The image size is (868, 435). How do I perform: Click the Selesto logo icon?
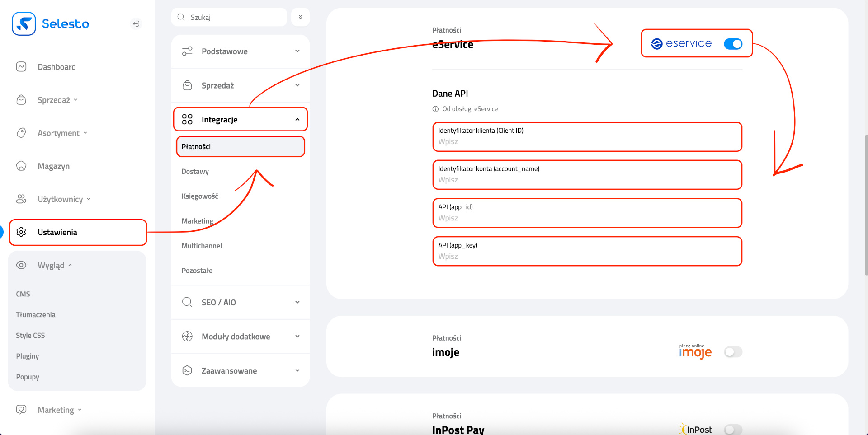[x=24, y=23]
